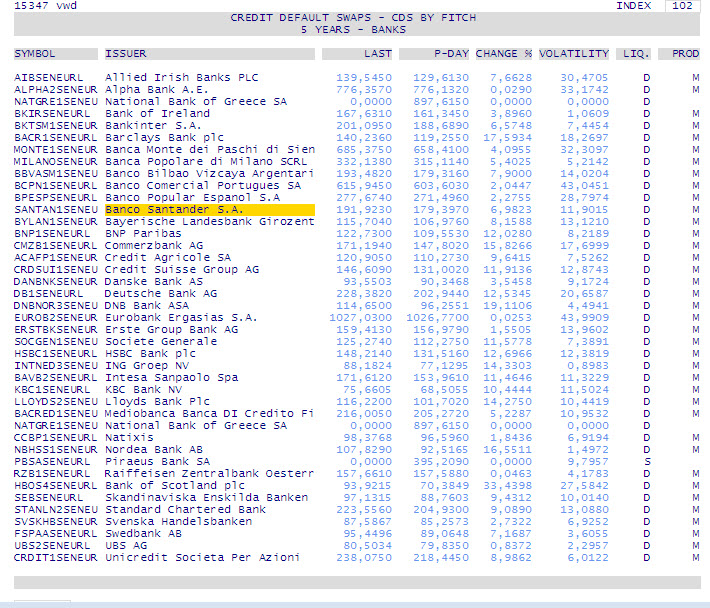Image resolution: width=710 pixels, height=608 pixels.
Task: Select issuer Allied Irish Banks PLC
Action: click(182, 78)
